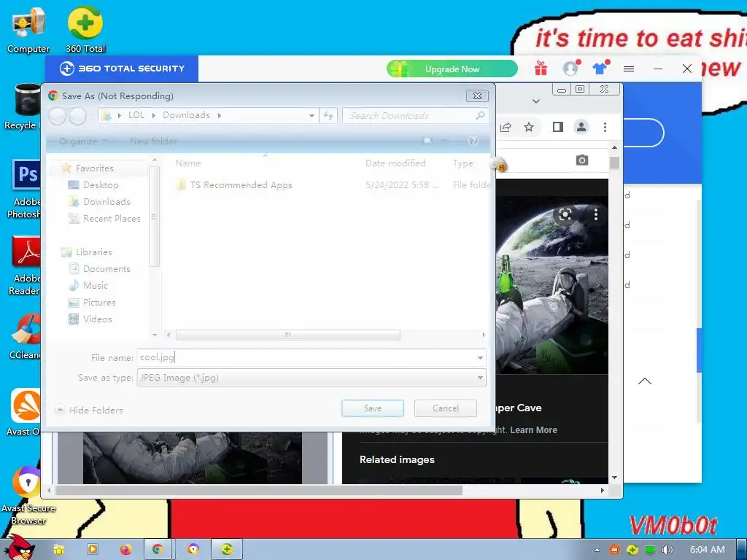The height and width of the screenshot is (560, 747).
Task: Click Downloads in the breadcrumb path
Action: point(186,115)
